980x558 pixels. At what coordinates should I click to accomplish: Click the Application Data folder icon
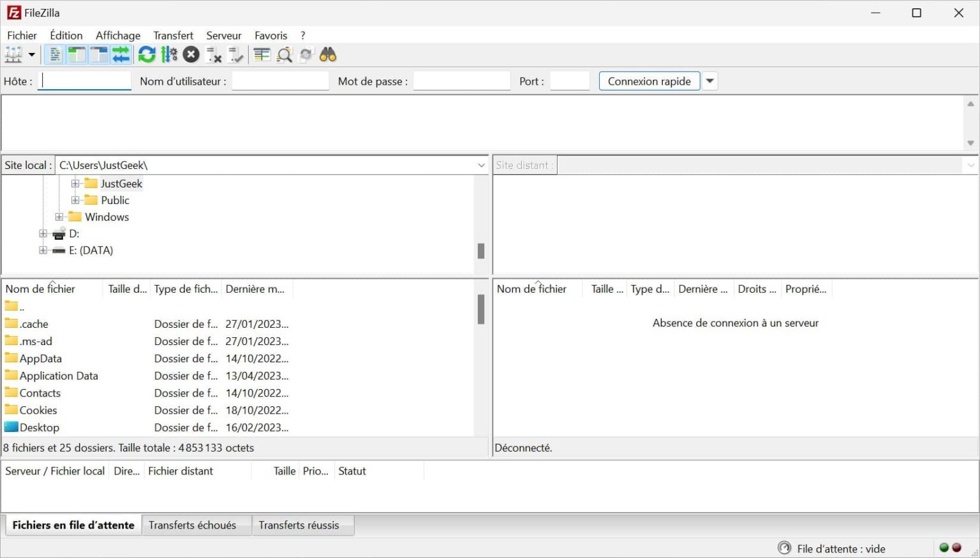[11, 374]
